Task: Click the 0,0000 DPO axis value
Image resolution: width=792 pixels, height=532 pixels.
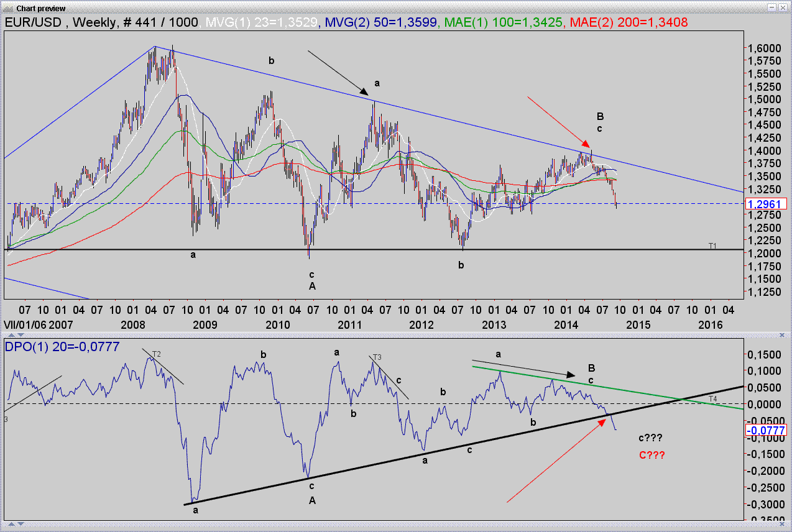Action: (764, 404)
